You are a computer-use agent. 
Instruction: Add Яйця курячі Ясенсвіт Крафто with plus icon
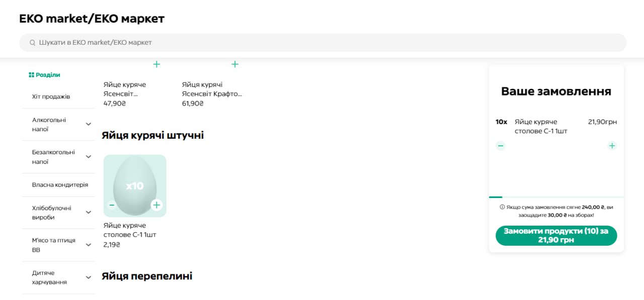[234, 64]
